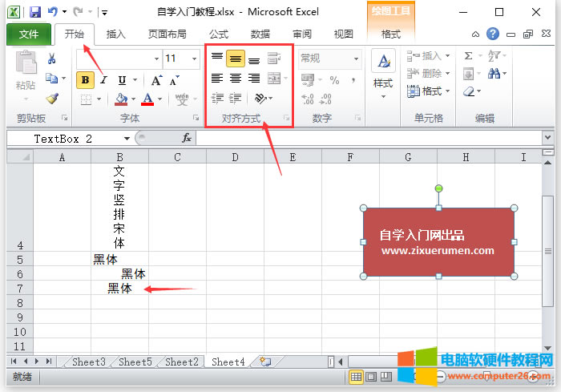Open the font name dropdown

point(156,59)
